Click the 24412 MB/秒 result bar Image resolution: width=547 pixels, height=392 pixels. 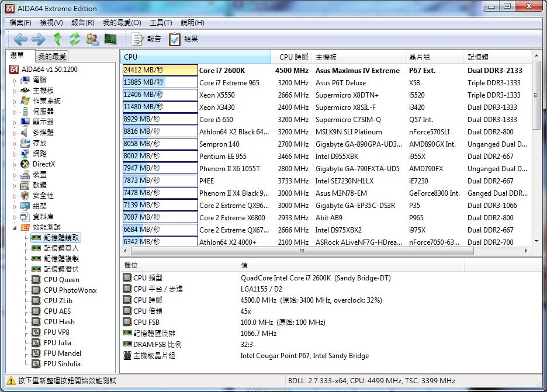click(160, 70)
